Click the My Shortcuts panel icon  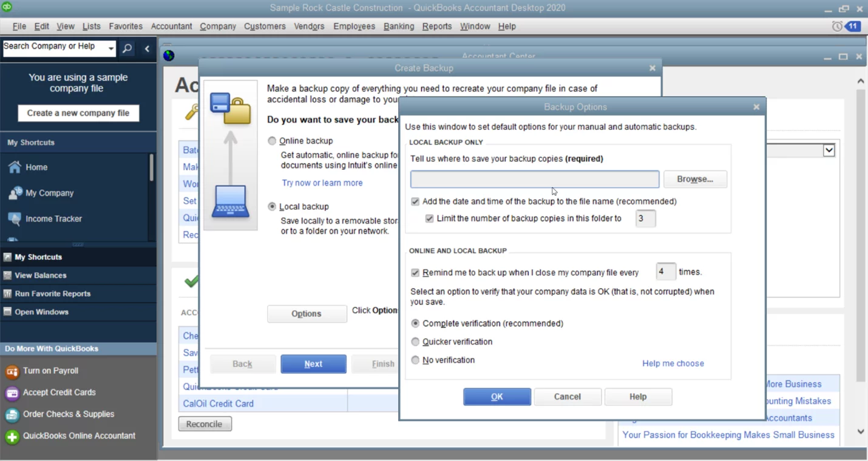point(7,257)
